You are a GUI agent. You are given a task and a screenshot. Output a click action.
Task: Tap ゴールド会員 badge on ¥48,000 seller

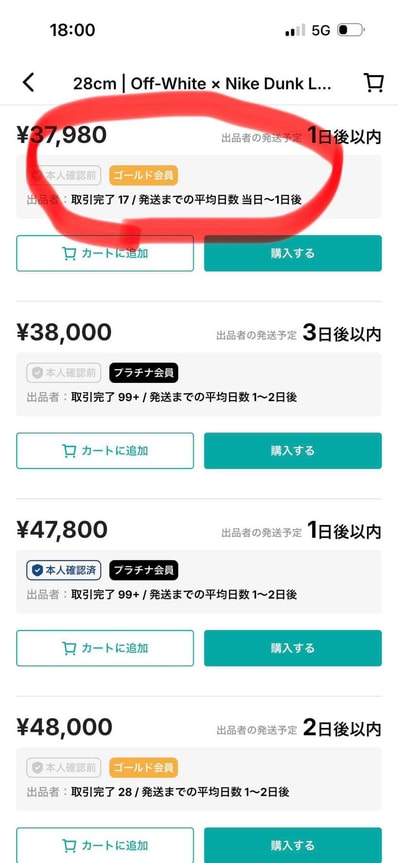(x=143, y=767)
